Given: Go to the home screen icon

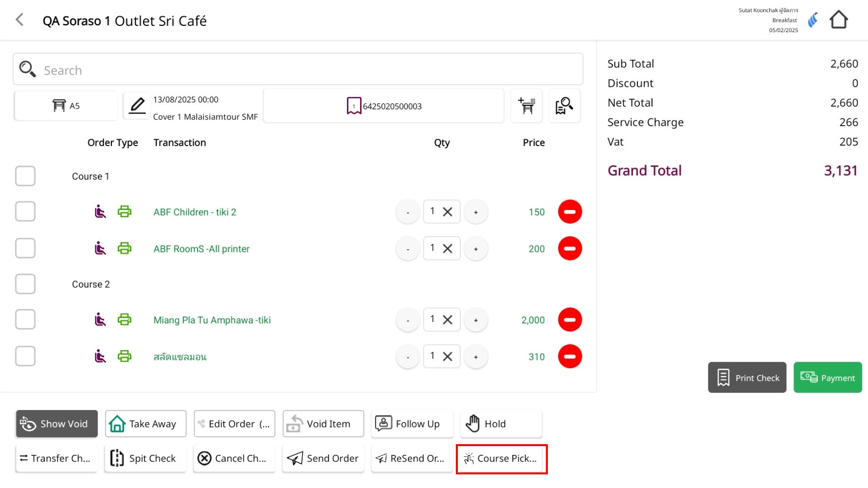Looking at the screenshot, I should point(838,20).
